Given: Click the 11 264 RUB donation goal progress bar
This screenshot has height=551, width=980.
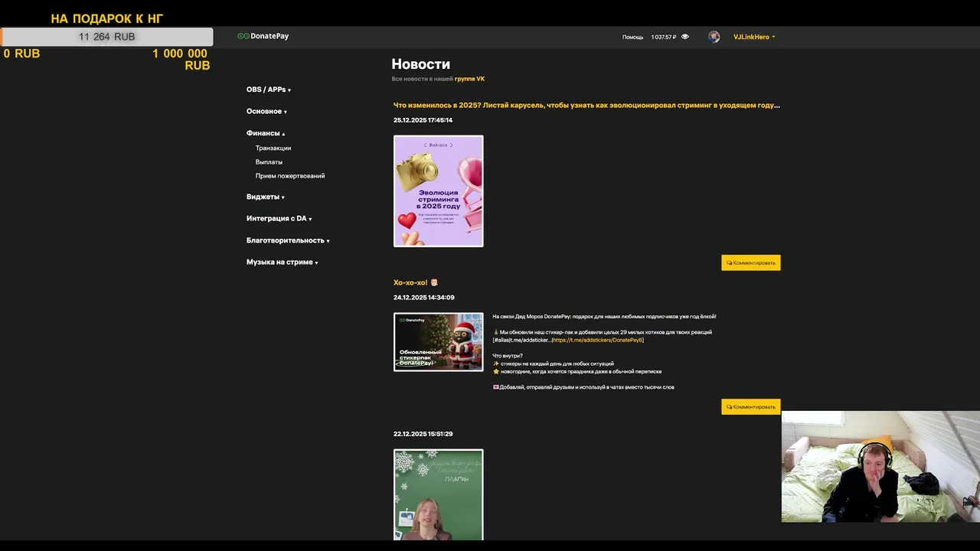Looking at the screenshot, I should click(x=106, y=37).
